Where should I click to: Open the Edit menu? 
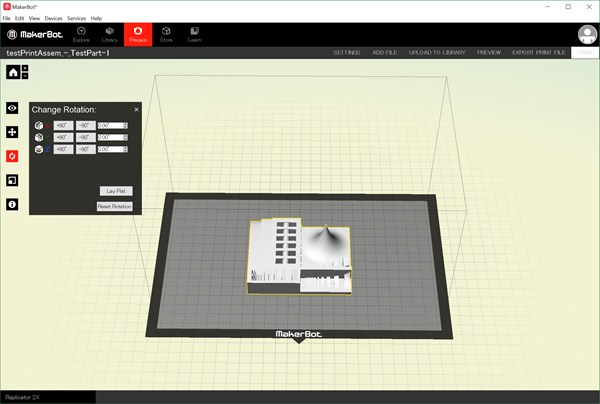(20, 18)
